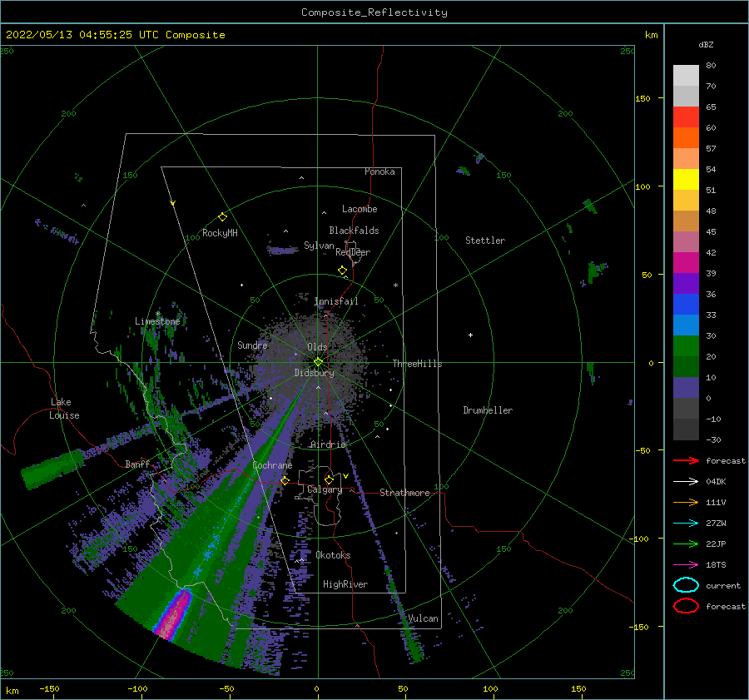
Task: Click the 20 dBZ green color swatch
Action: [x=686, y=345]
